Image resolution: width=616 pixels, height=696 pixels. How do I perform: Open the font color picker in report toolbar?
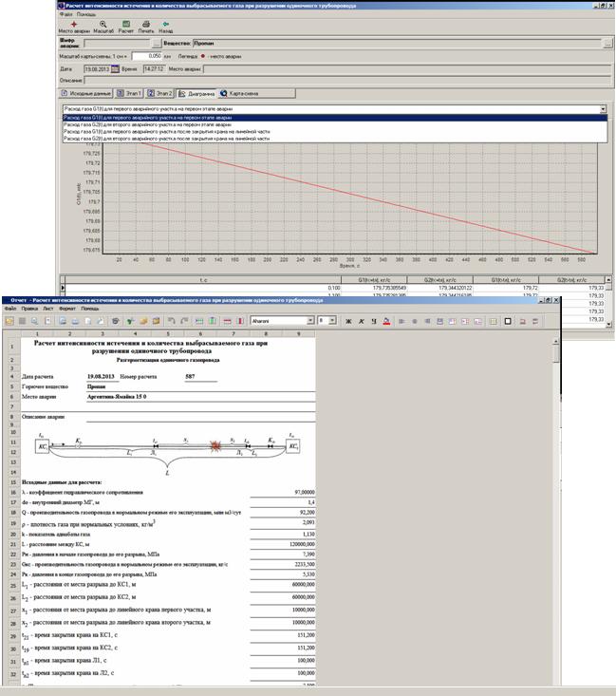coord(386,321)
